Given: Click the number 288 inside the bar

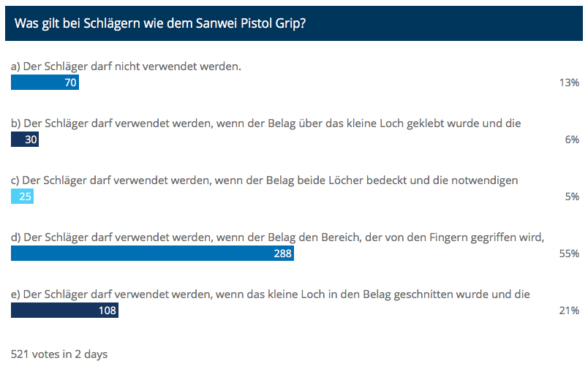Looking at the screenshot, I should [283, 254].
